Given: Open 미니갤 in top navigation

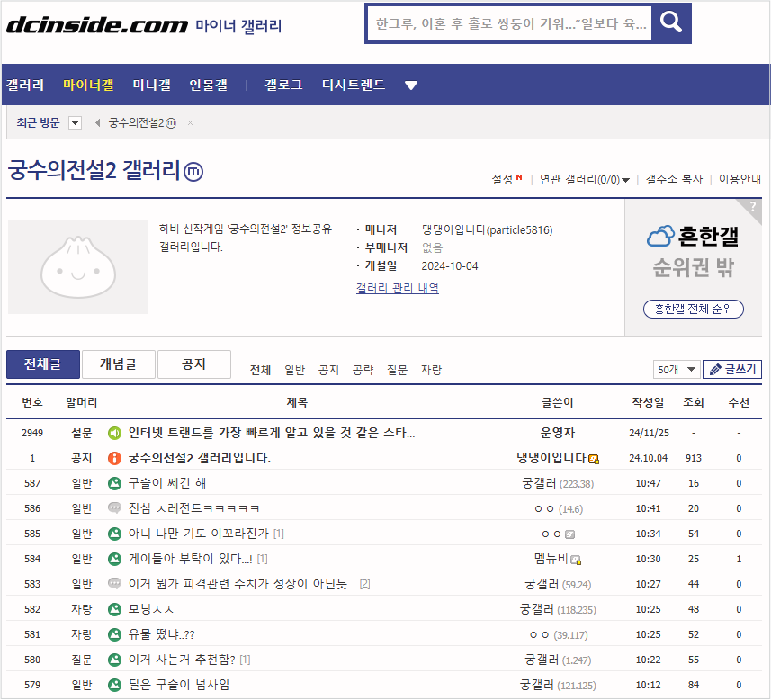Looking at the screenshot, I should 152,85.
